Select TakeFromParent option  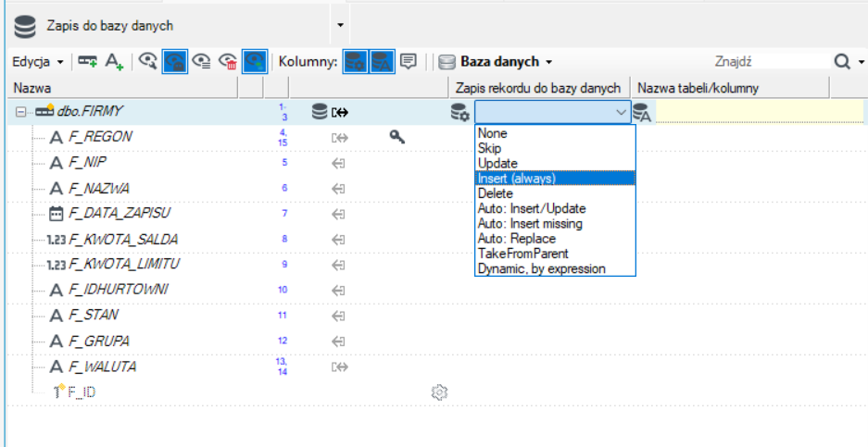555,254
